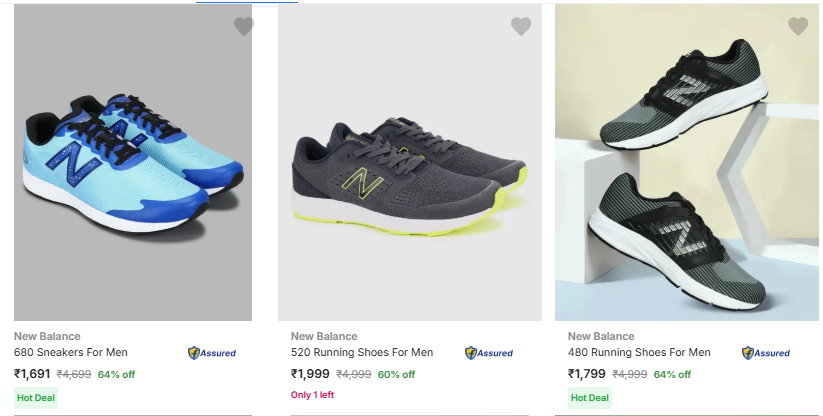This screenshot has height=416, width=823.
Task: Add 480 Running Shoes to wishlist heart
Action: (x=798, y=27)
